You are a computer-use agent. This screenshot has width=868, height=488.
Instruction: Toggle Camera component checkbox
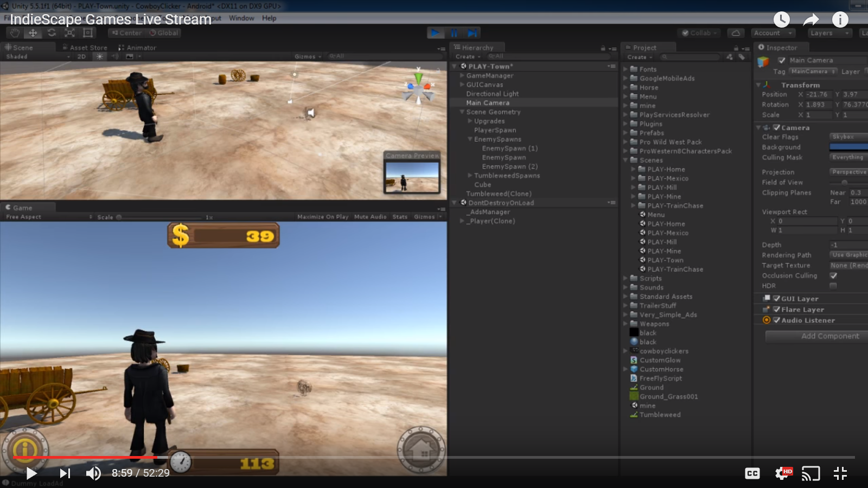777,127
